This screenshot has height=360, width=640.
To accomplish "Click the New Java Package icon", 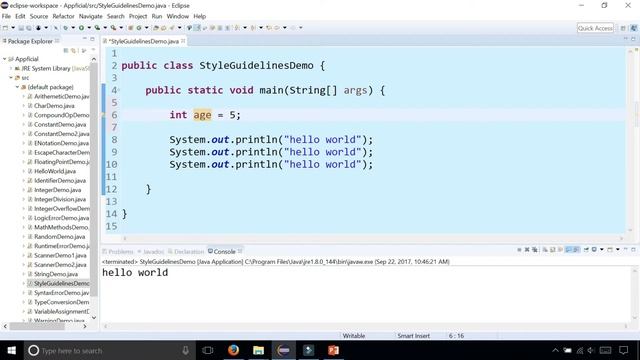I will (x=131, y=28).
